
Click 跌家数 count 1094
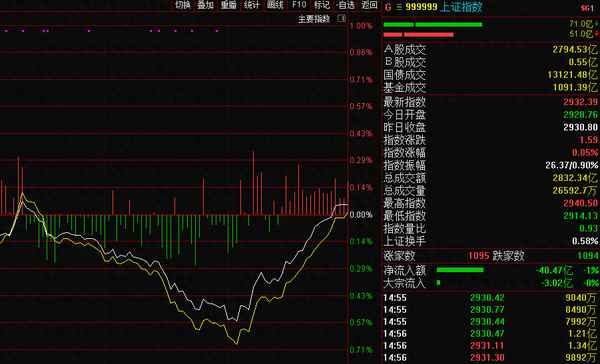(588, 255)
